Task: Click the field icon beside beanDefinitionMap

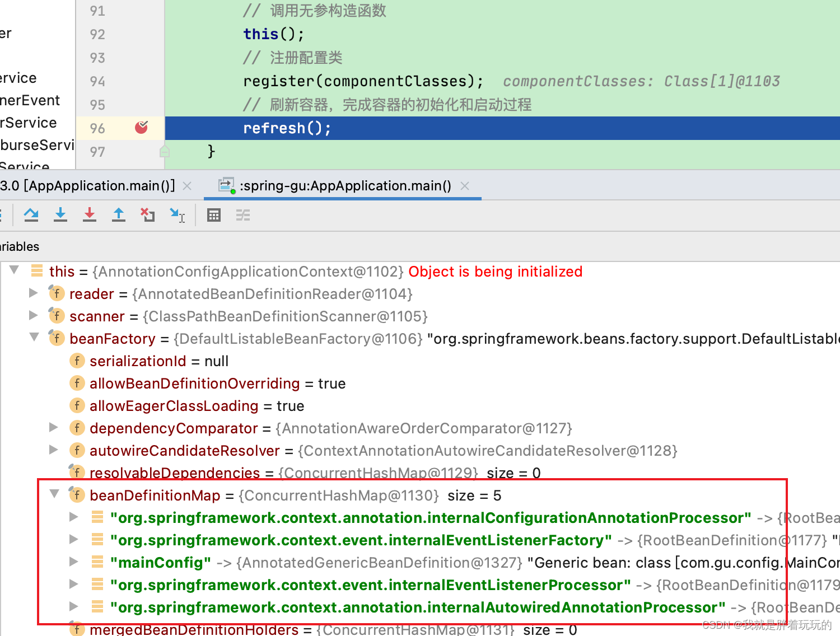Action: pyautogui.click(x=76, y=494)
